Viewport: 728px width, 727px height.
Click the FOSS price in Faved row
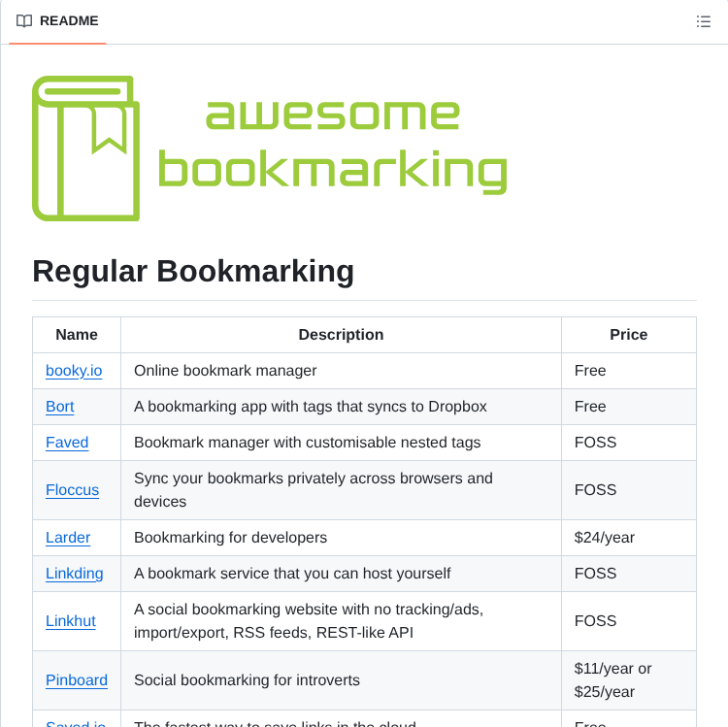595,443
